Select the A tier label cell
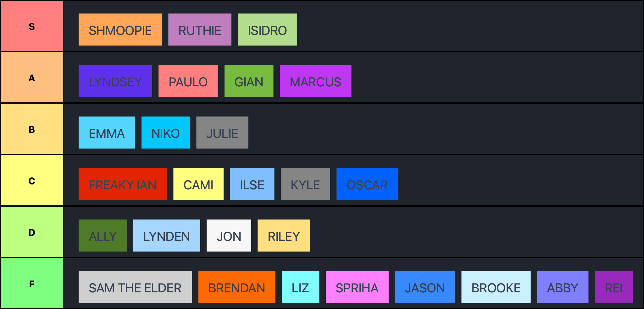Image resolution: width=644 pixels, height=309 pixels. (x=31, y=78)
